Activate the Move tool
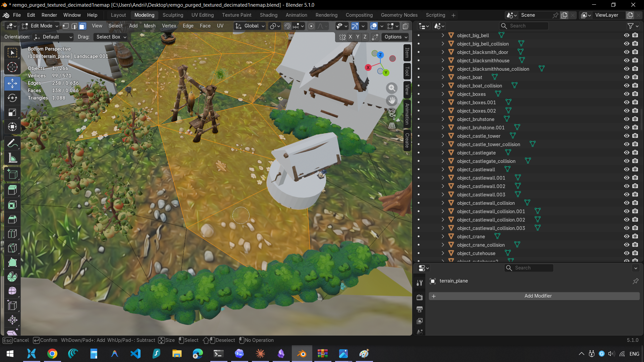Viewport: 644px width, 362px height. pyautogui.click(x=12, y=83)
